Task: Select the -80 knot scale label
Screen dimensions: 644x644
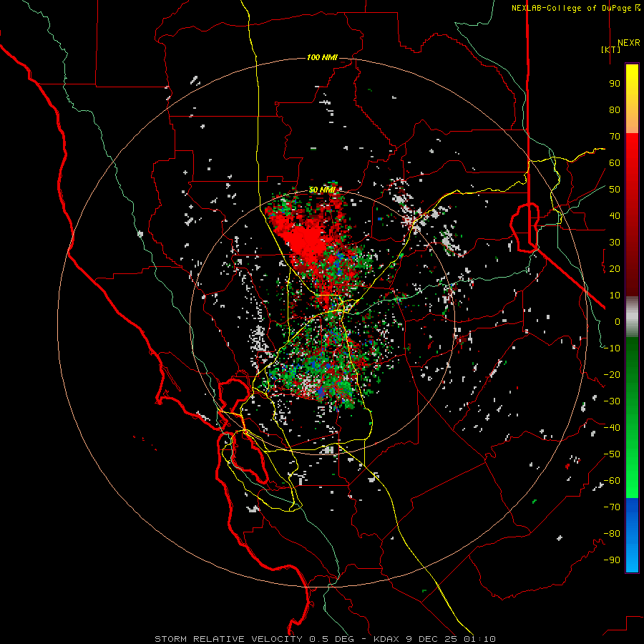Action: tap(612, 534)
